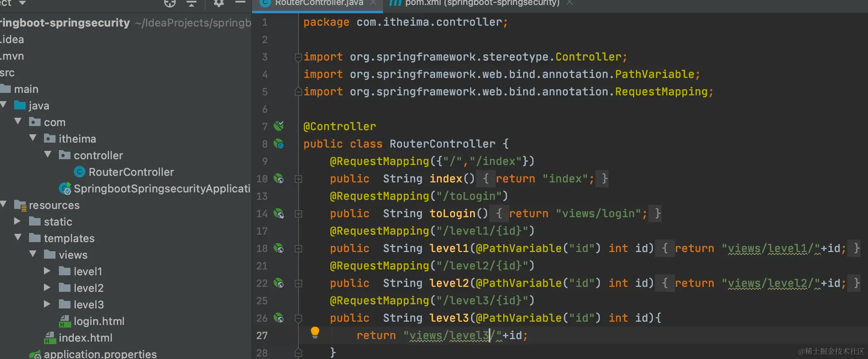Screen dimensions: 868x359
Task: Collapse the controller package arrow
Action: (48, 155)
